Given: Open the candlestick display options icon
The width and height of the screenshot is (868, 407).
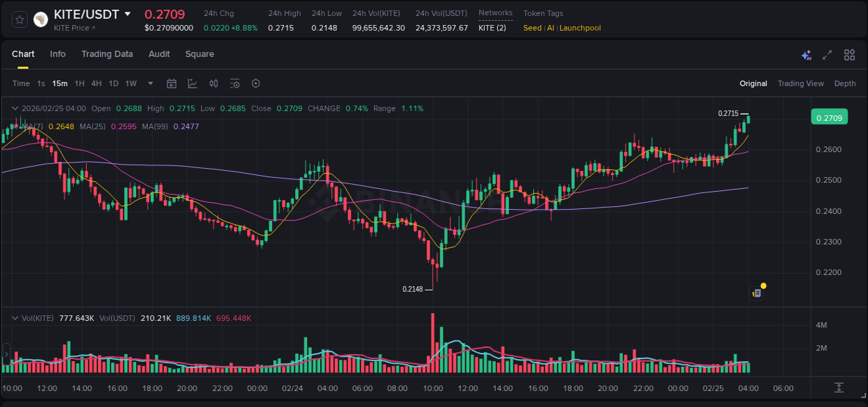Looking at the screenshot, I should 214,83.
